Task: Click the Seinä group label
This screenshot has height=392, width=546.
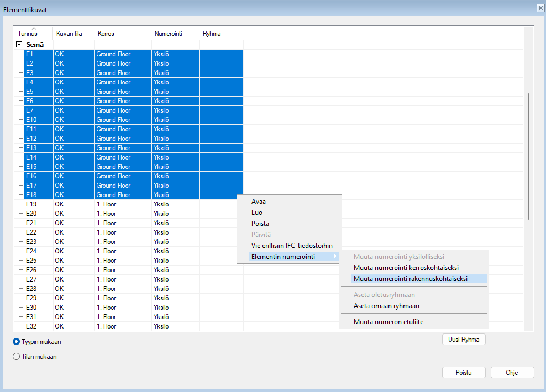Action: 35,45
